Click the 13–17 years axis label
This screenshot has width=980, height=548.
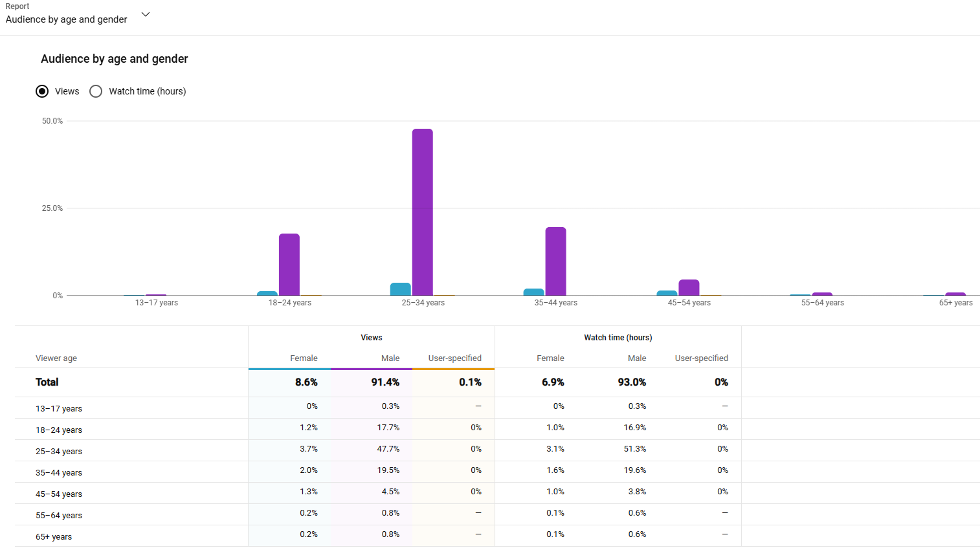click(x=156, y=303)
